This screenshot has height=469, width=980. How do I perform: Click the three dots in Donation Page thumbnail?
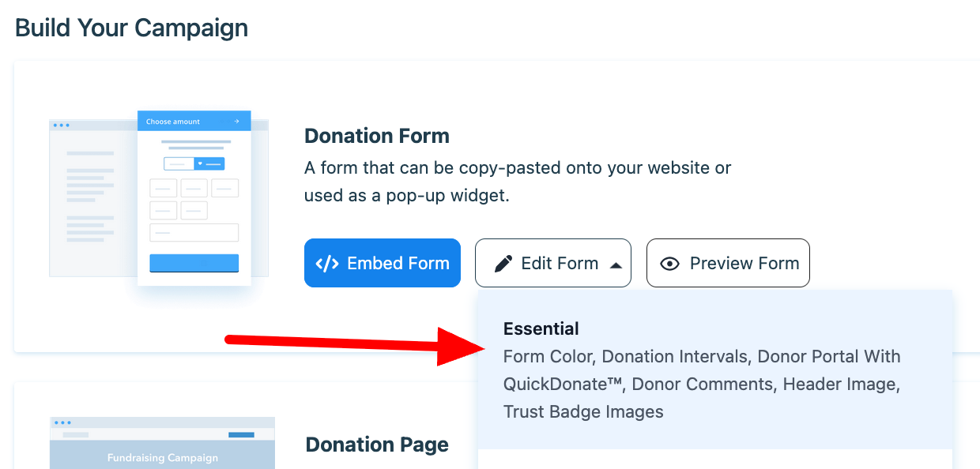[60, 422]
